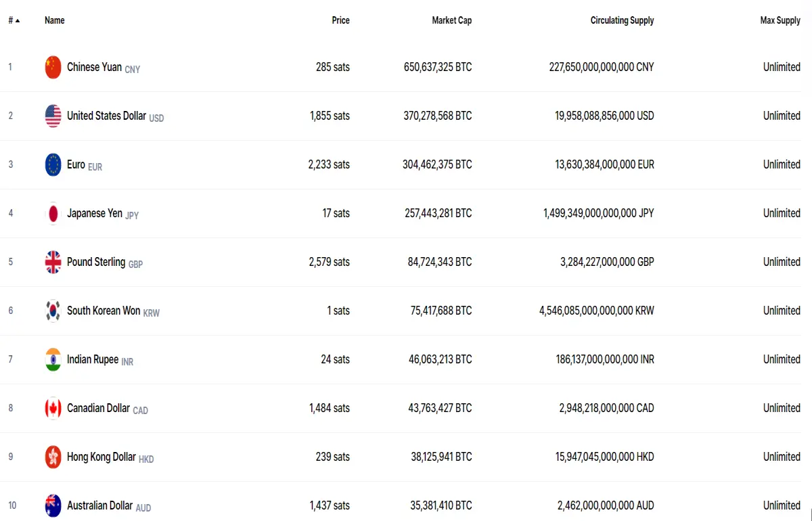Image resolution: width=812 pixels, height=521 pixels.
Task: Click the South Korean flag icon
Action: tap(53, 311)
